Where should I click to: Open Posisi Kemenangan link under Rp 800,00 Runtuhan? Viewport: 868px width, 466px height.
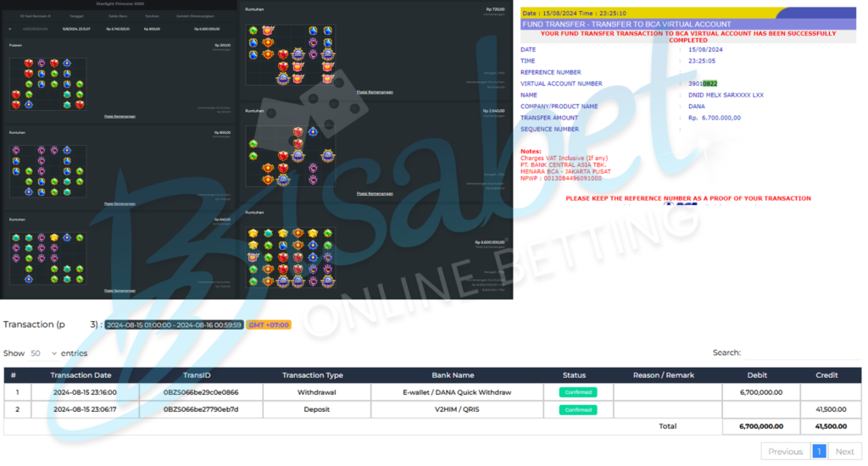(x=120, y=203)
